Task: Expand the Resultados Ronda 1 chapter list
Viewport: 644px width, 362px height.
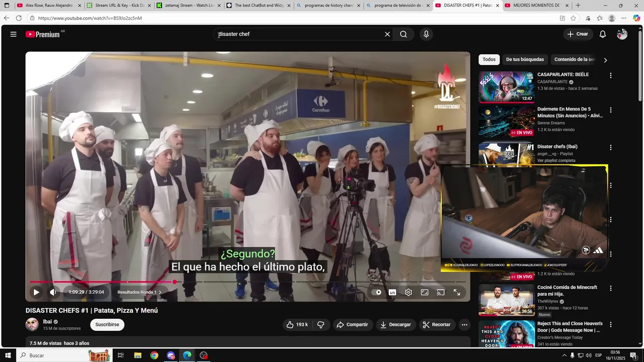Action: (x=139, y=292)
